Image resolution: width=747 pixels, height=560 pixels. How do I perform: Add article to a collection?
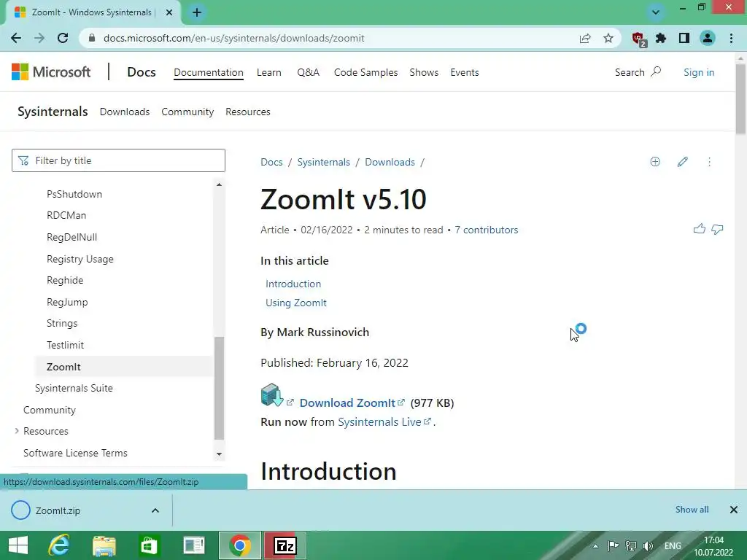tap(655, 162)
